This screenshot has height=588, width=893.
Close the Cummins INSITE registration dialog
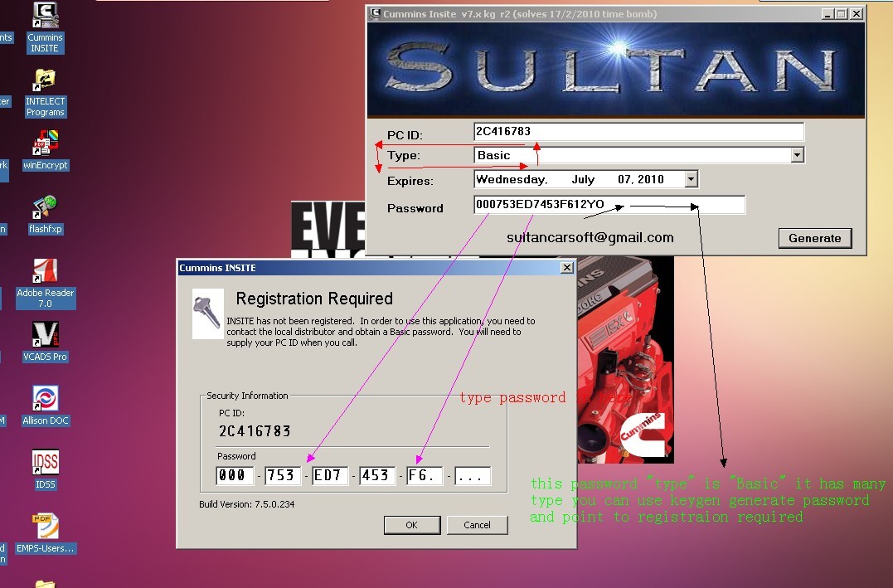[x=566, y=268]
